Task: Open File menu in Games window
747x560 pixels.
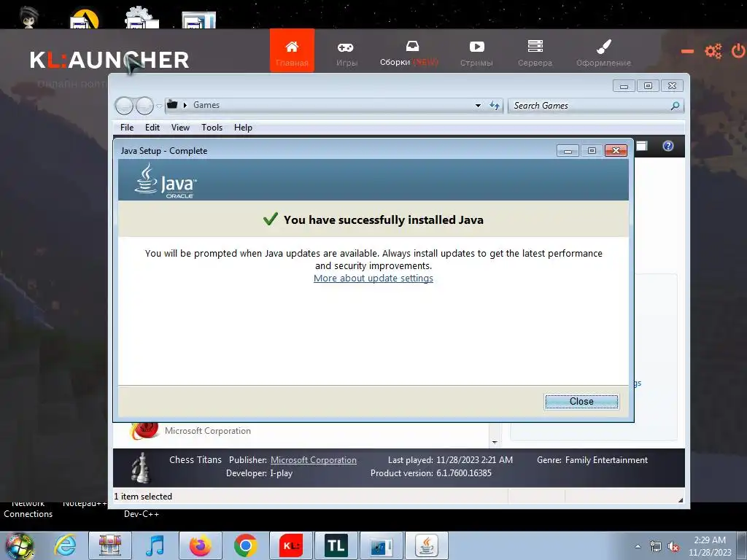Action: coord(127,128)
